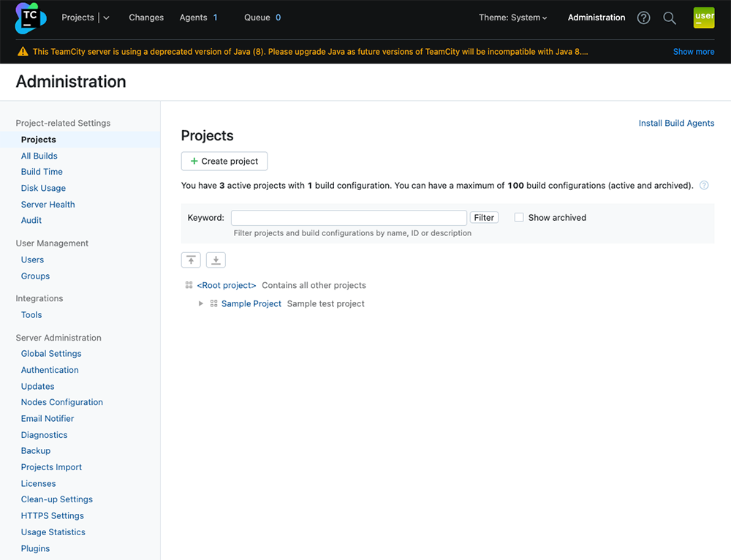Go to Changes in top navigation
Image resolution: width=731 pixels, height=560 pixels.
pyautogui.click(x=146, y=18)
